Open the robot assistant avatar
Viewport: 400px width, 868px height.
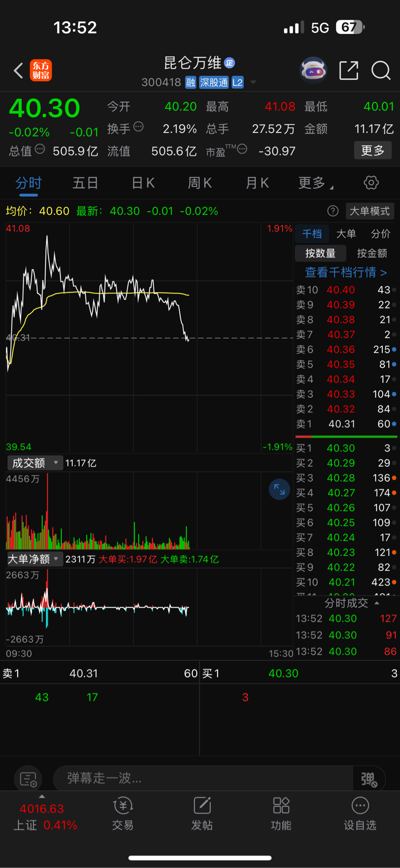coord(313,70)
